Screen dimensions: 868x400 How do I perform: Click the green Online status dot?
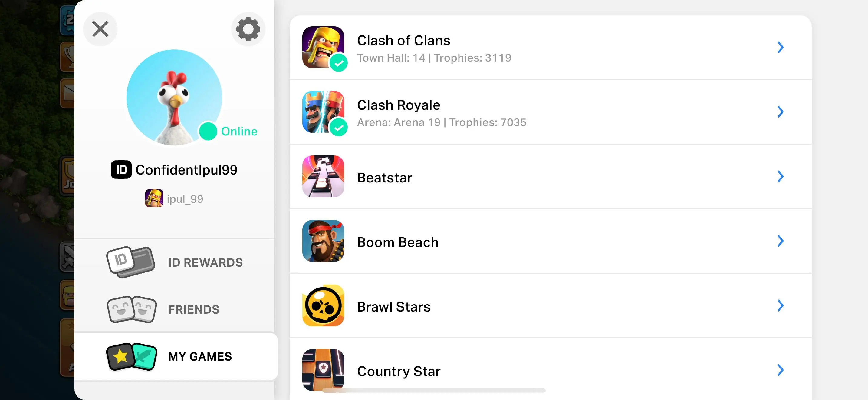click(208, 131)
